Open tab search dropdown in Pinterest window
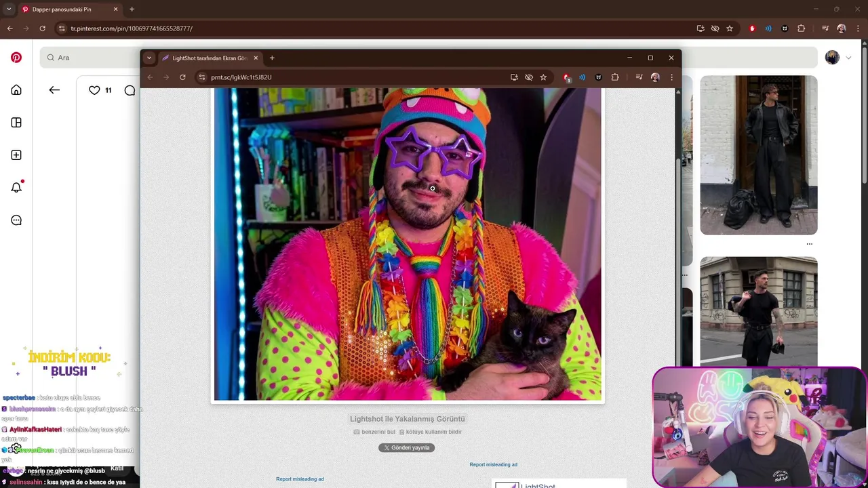 pos(9,9)
